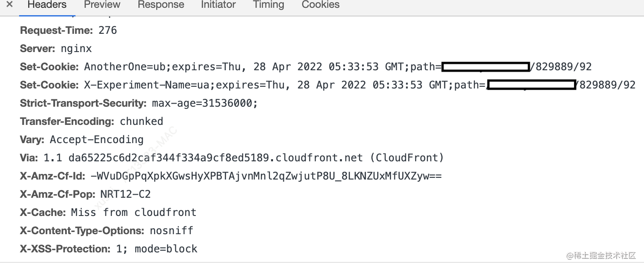This screenshot has height=268, width=644.
Task: Click the X-Experiment-Name Set-Cookie header line
Action: pos(328,85)
